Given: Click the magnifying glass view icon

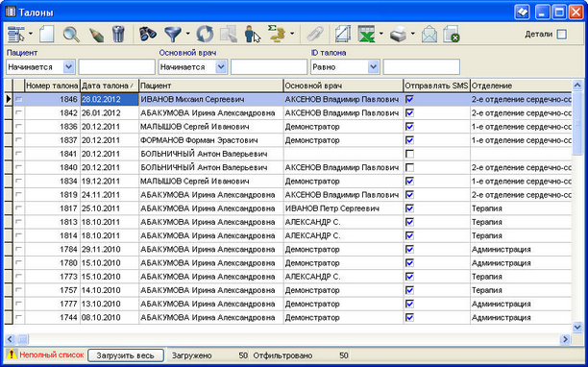Looking at the screenshot, I should (x=71, y=35).
